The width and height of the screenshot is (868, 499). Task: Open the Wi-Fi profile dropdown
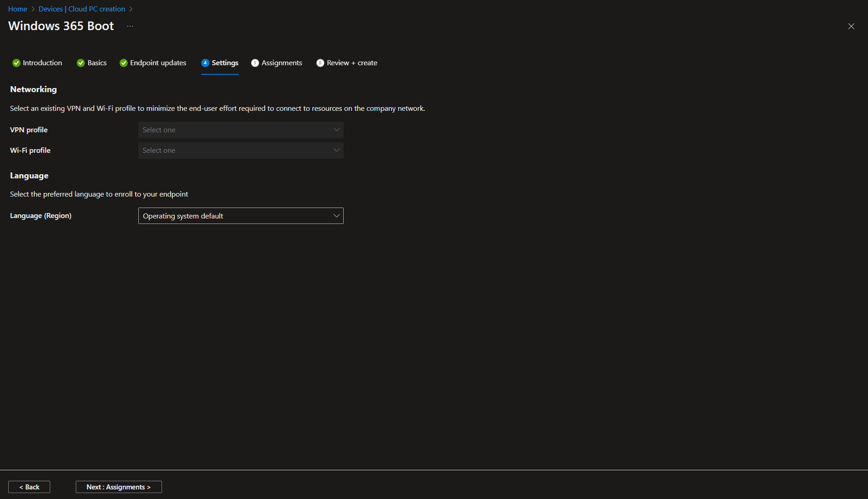[241, 151]
